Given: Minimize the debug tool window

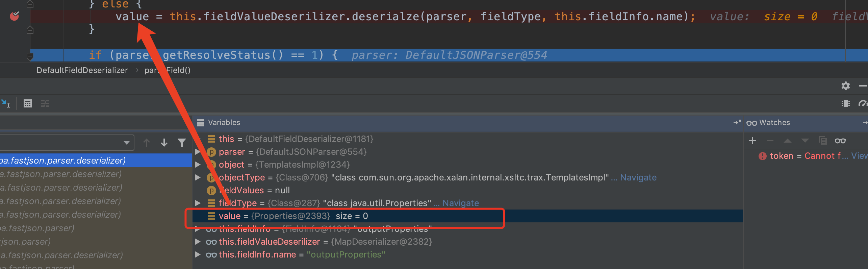Looking at the screenshot, I should click(863, 86).
